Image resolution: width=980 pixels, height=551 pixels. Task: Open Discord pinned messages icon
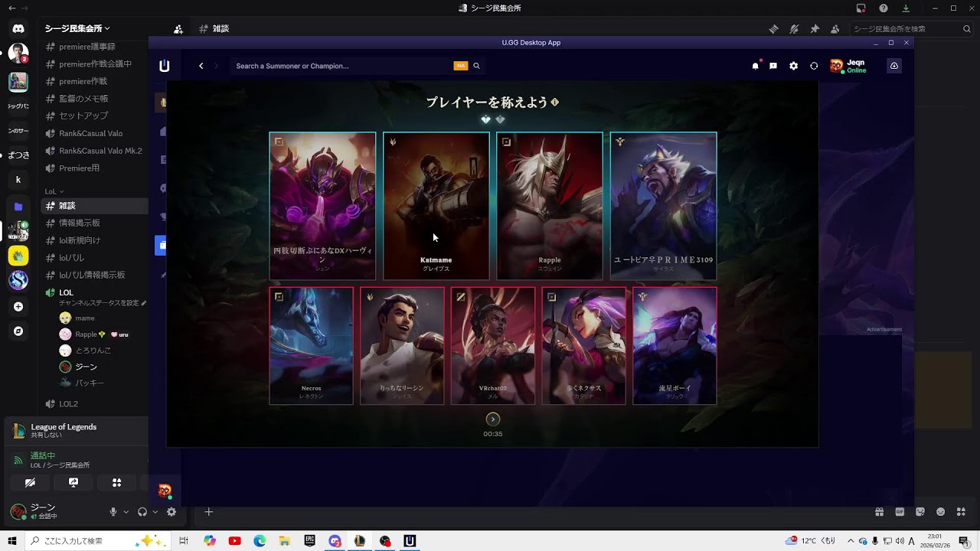pyautogui.click(x=815, y=29)
